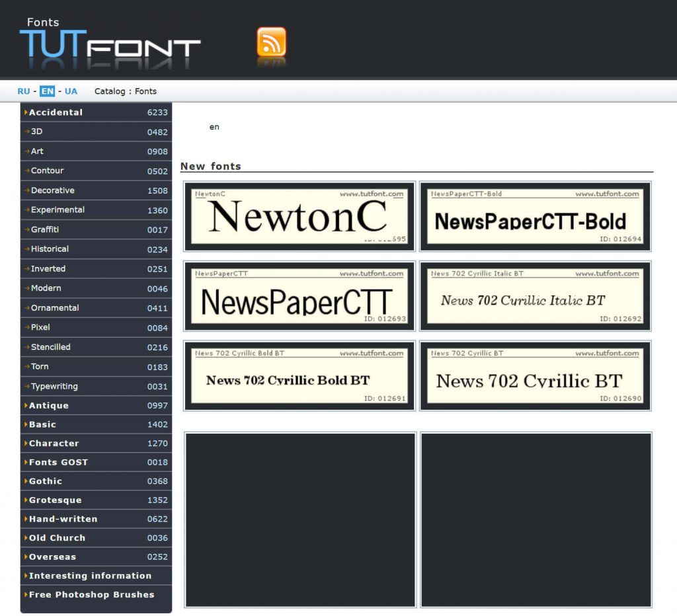Switch the site language to RU
677x616 pixels.
(23, 91)
